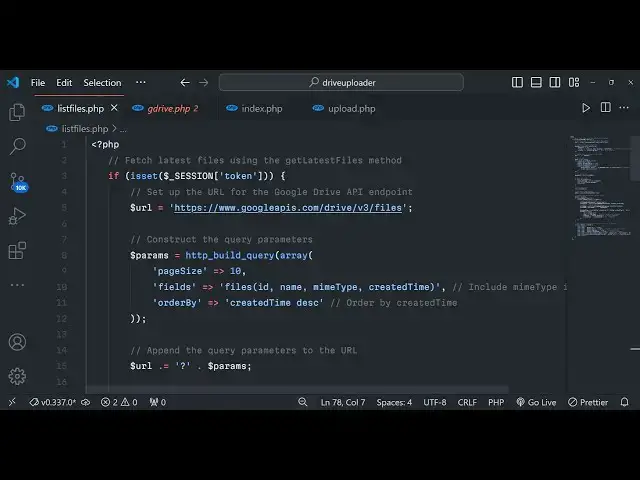Click Prettier in status bar
The height and width of the screenshot is (480, 640).
coord(588,402)
